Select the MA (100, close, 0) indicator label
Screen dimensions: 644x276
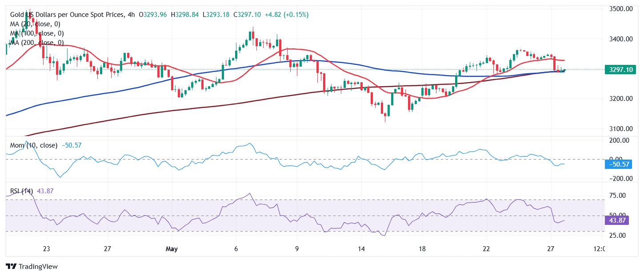coord(37,33)
